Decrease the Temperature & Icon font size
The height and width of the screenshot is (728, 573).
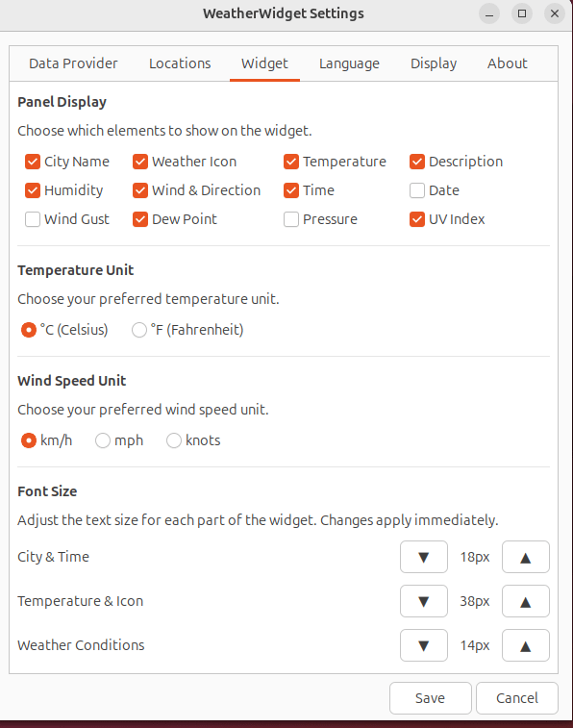[424, 601]
